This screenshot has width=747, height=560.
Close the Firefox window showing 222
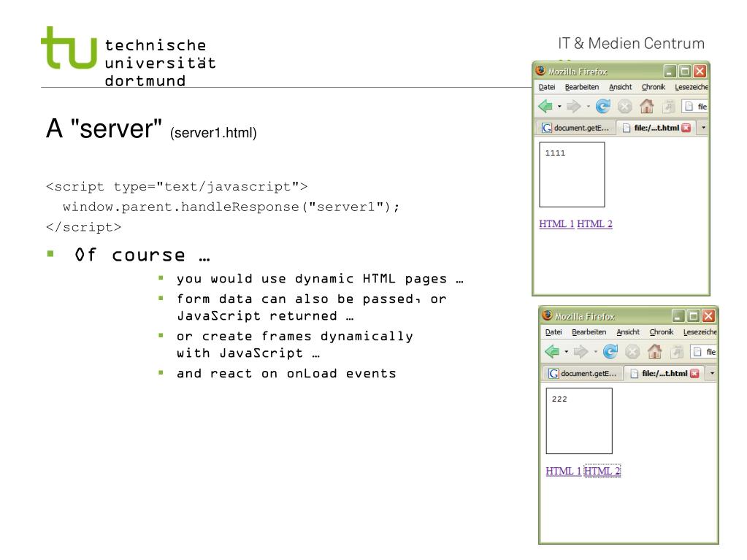tap(709, 315)
